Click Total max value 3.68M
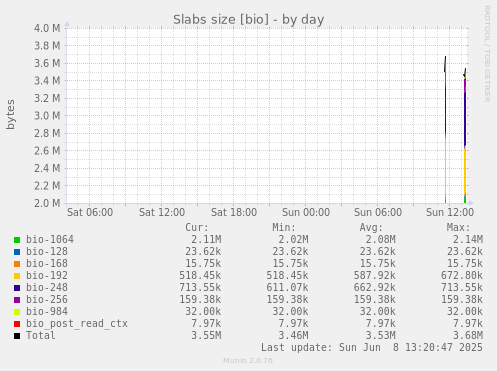 (x=468, y=335)
